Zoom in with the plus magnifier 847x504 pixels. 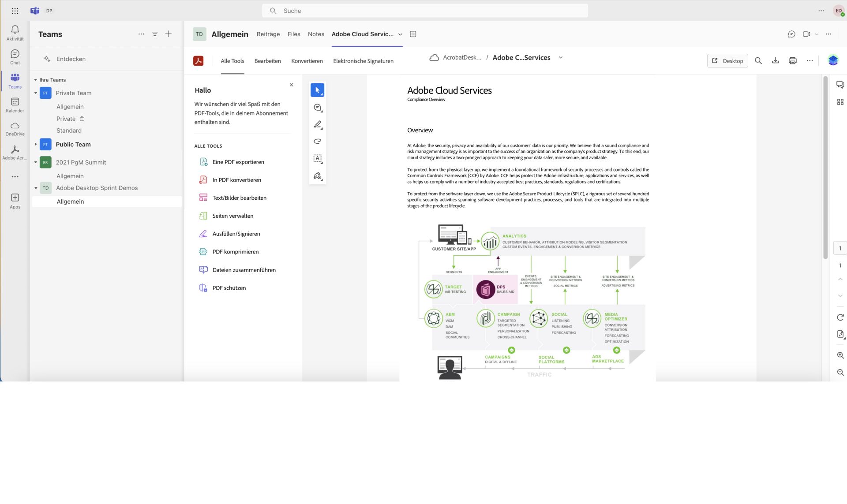coord(840,355)
